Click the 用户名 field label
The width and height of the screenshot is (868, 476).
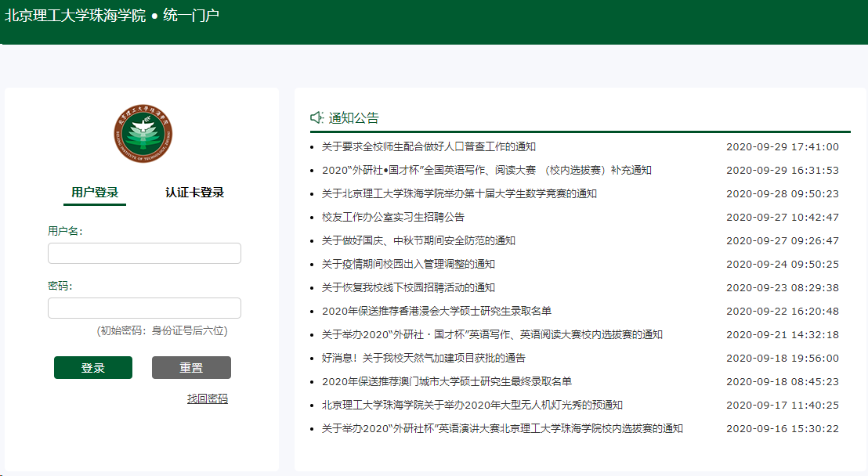65,232
